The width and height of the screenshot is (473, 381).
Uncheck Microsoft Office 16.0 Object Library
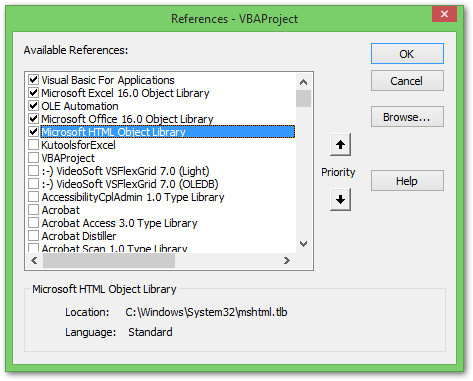click(x=33, y=119)
